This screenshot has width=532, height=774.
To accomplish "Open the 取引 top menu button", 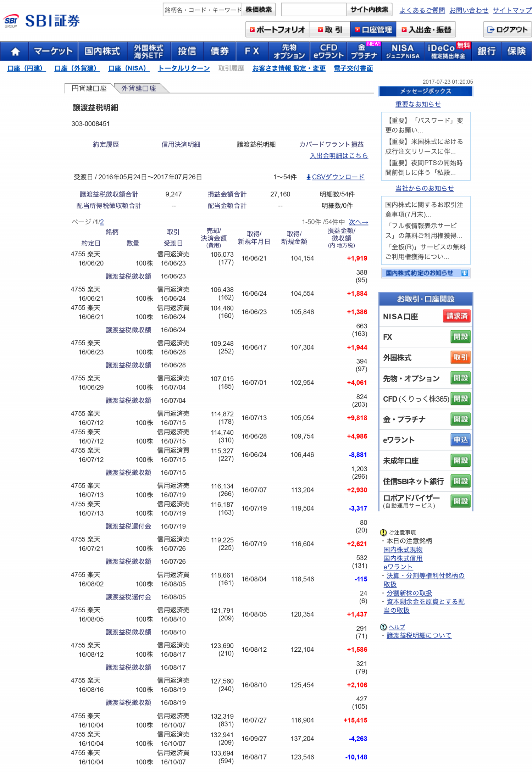I will [330, 29].
